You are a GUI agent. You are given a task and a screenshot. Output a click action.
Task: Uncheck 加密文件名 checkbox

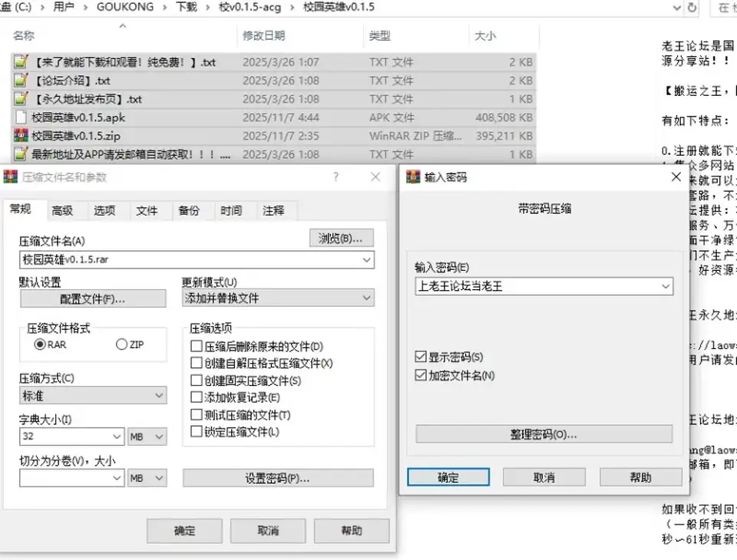click(421, 375)
